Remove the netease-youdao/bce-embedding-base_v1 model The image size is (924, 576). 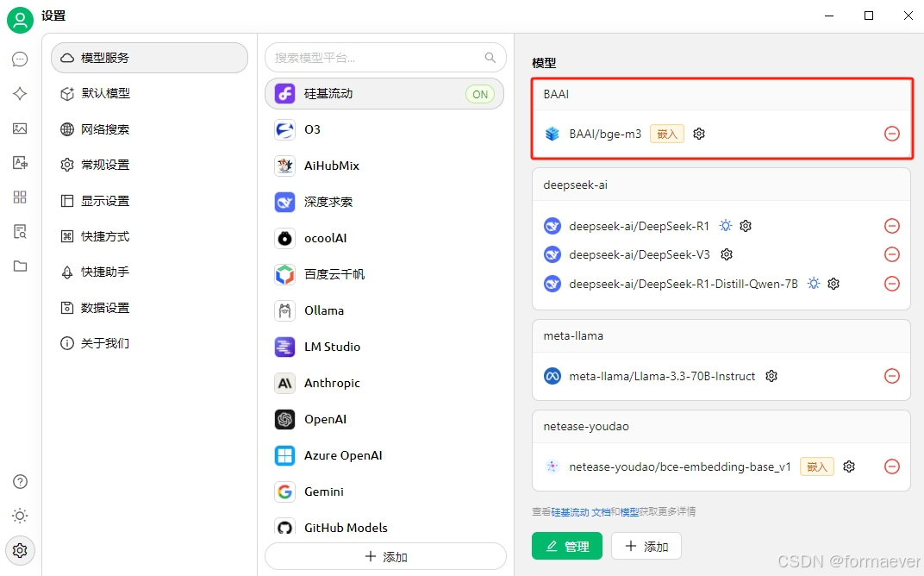pos(892,466)
